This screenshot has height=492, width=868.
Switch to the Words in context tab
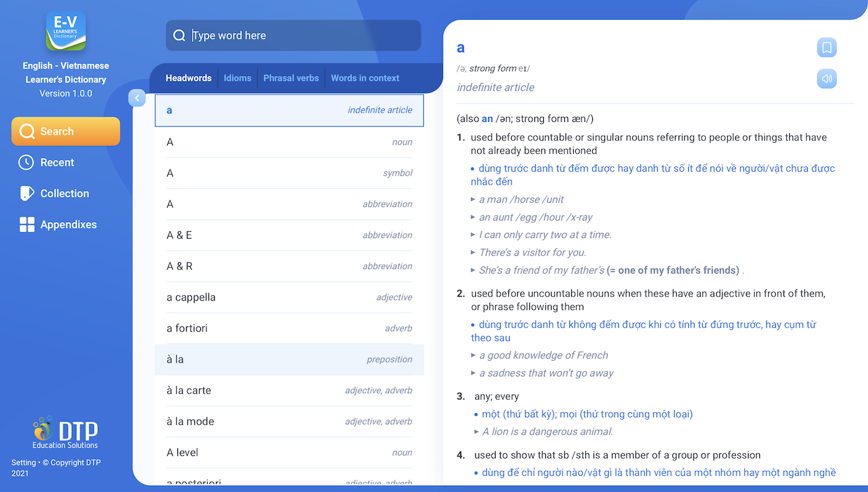point(365,78)
